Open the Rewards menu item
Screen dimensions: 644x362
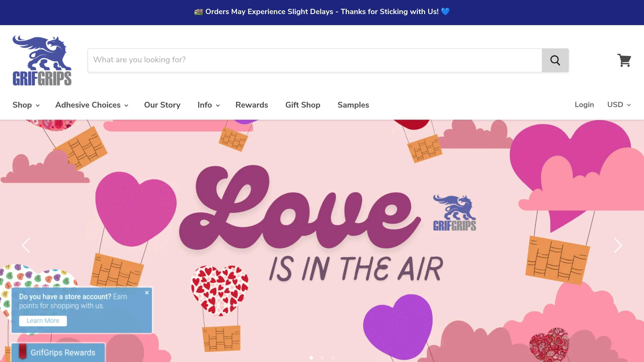coord(252,105)
